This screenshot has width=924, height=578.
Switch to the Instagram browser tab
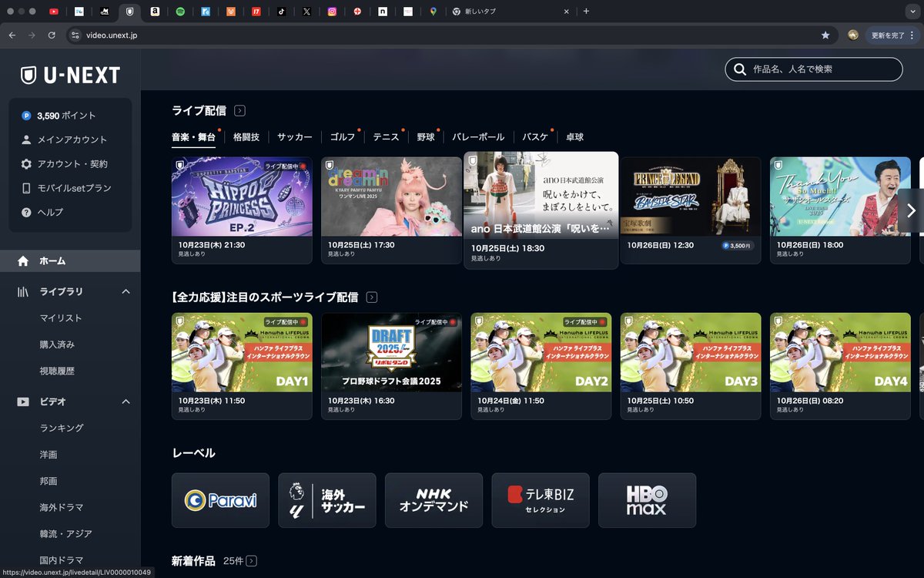tap(332, 12)
